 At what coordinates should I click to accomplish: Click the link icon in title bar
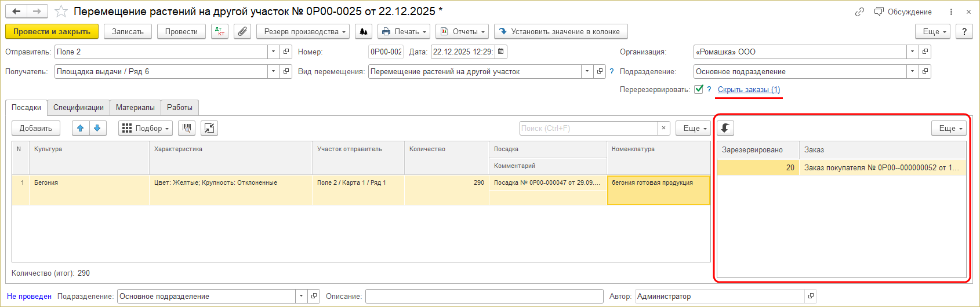pyautogui.click(x=859, y=12)
